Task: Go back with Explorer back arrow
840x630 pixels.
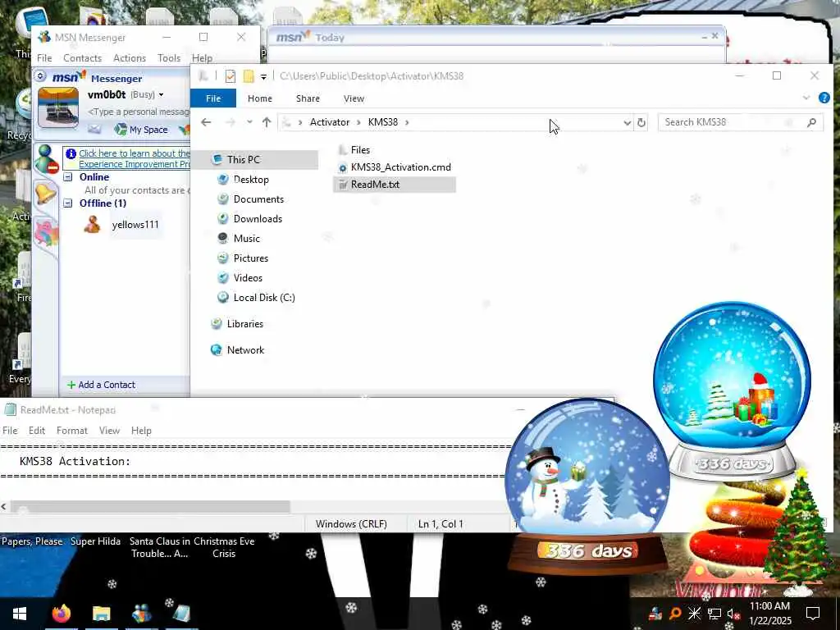Action: pyautogui.click(x=206, y=122)
